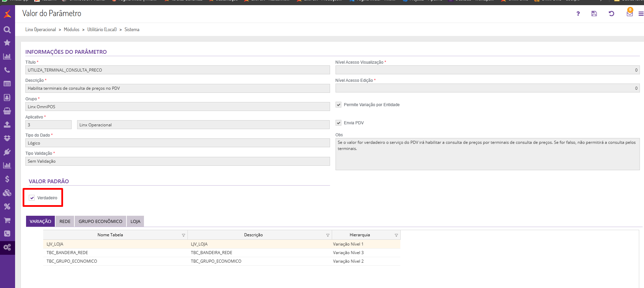Click the Módulos breadcrumb link
Viewport: 644px width, 288px height.
pyautogui.click(x=71, y=30)
